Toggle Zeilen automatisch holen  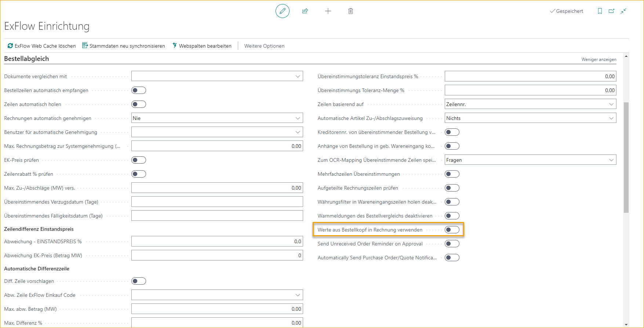pyautogui.click(x=139, y=104)
